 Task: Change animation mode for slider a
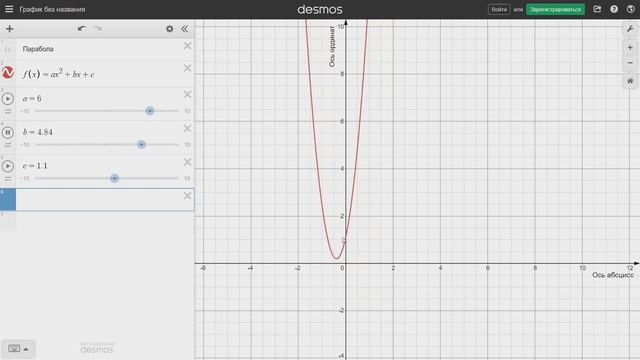(8, 111)
